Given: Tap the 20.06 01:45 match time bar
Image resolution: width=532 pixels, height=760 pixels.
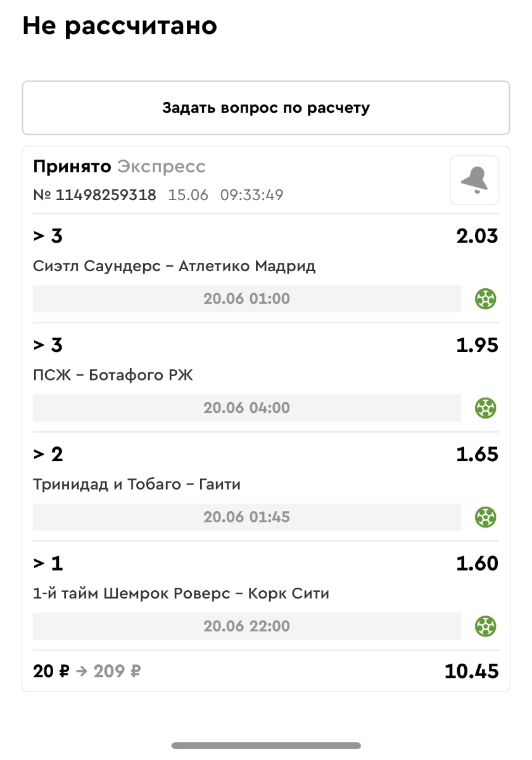Looking at the screenshot, I should [x=246, y=517].
